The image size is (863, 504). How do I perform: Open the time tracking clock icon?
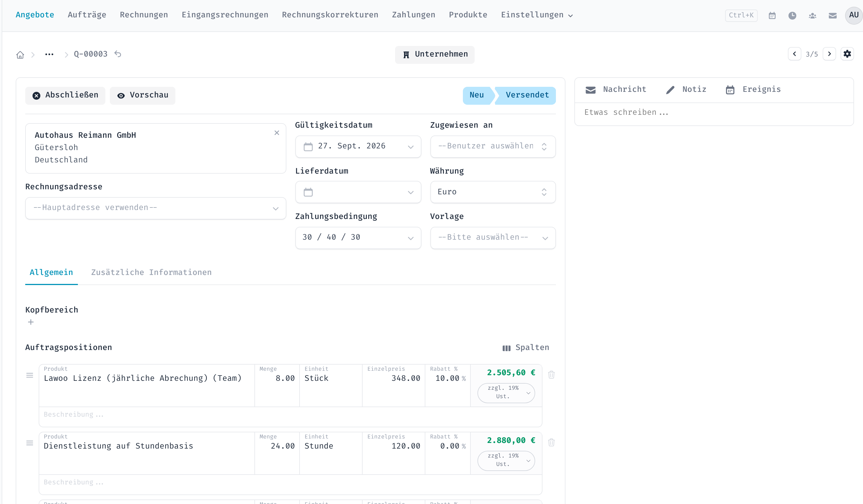(x=792, y=15)
